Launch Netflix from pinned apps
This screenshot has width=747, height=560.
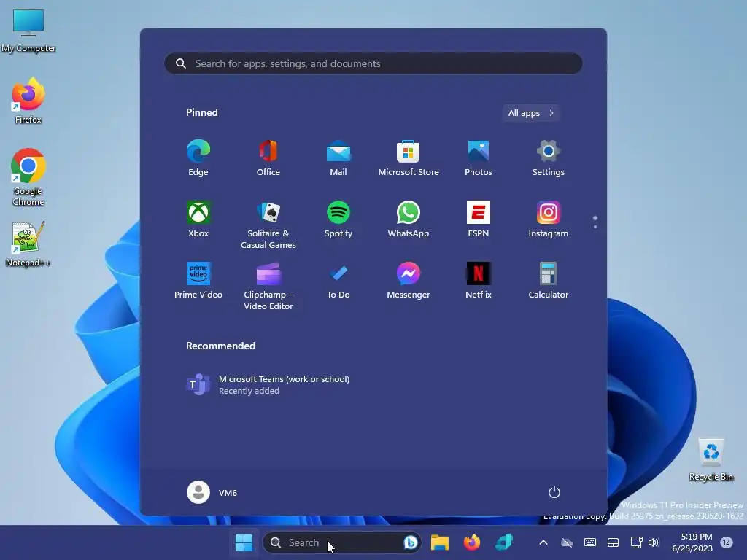point(479,281)
